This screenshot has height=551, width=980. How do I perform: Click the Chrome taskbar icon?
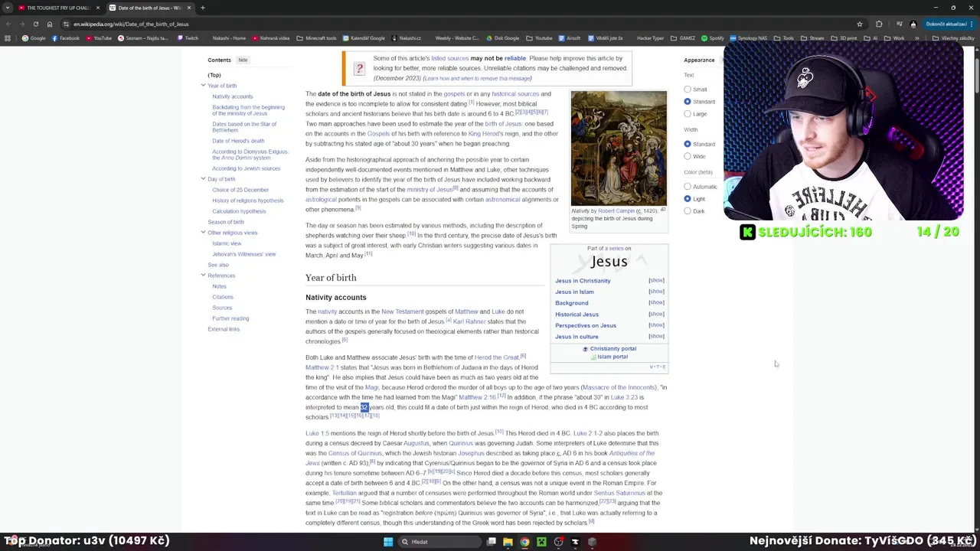524,542
